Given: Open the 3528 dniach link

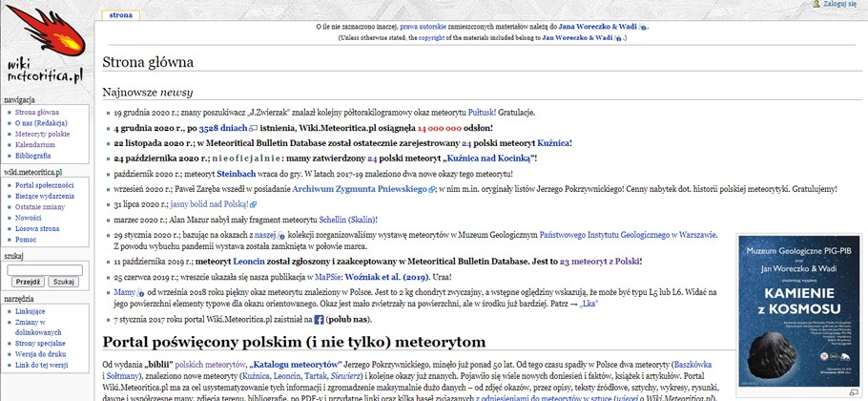Looking at the screenshot, I should (223, 128).
